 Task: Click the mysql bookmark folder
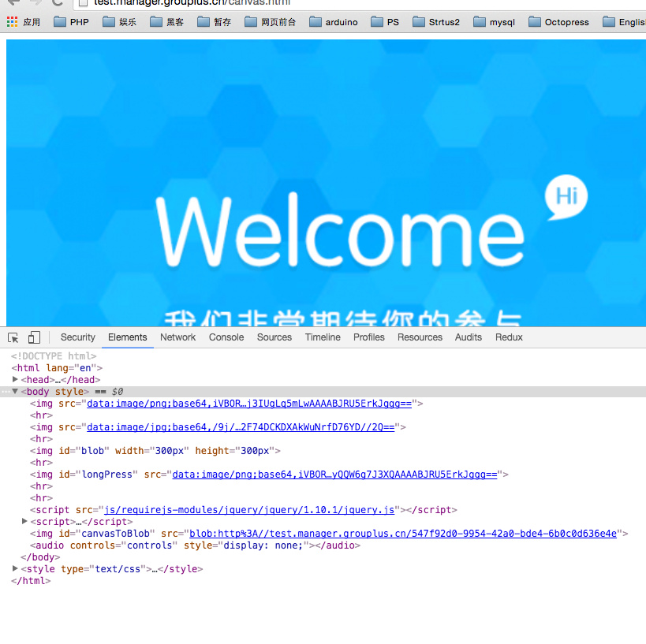(x=494, y=22)
